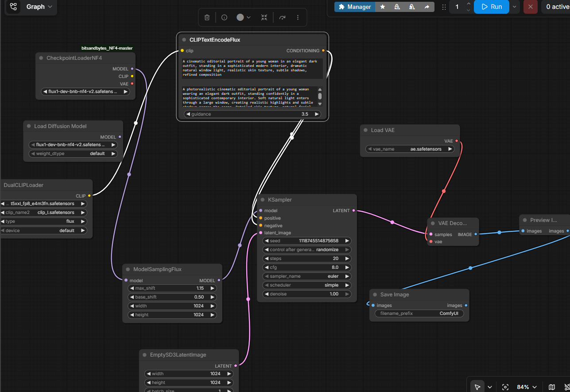Click the workflow graph icon at top left
The height and width of the screenshot is (392, 570).
tap(13, 7)
